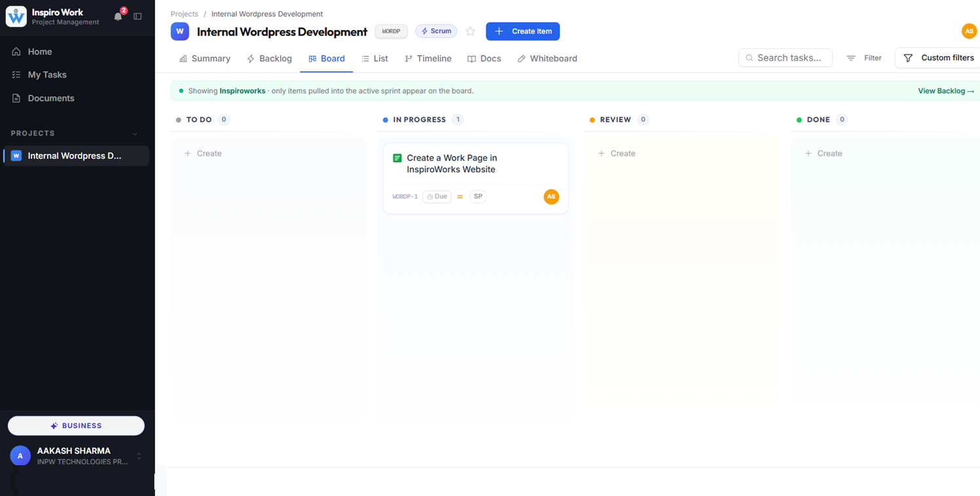Click the Projects breadcrumb link
The image size is (980, 496).
(185, 14)
